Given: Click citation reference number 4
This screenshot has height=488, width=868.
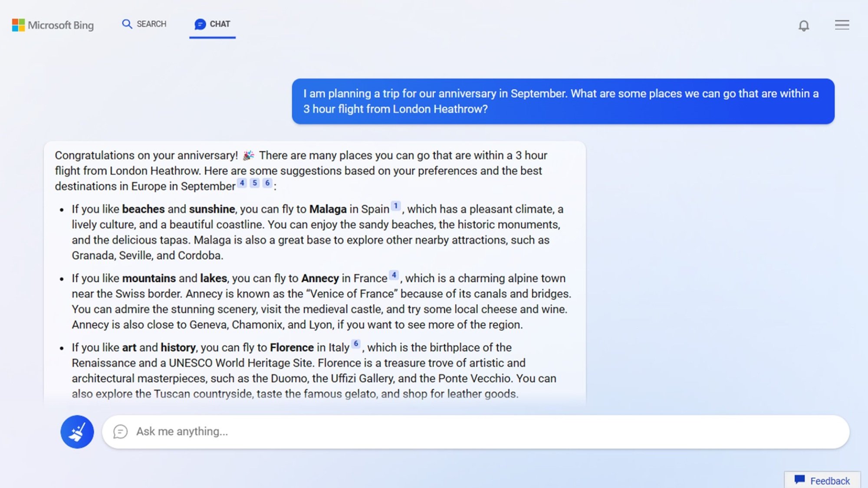Looking at the screenshot, I should [242, 183].
